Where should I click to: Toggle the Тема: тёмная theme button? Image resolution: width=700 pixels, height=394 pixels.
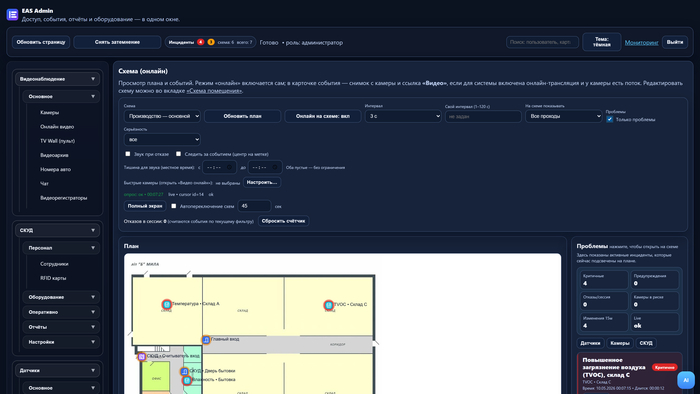tap(601, 42)
